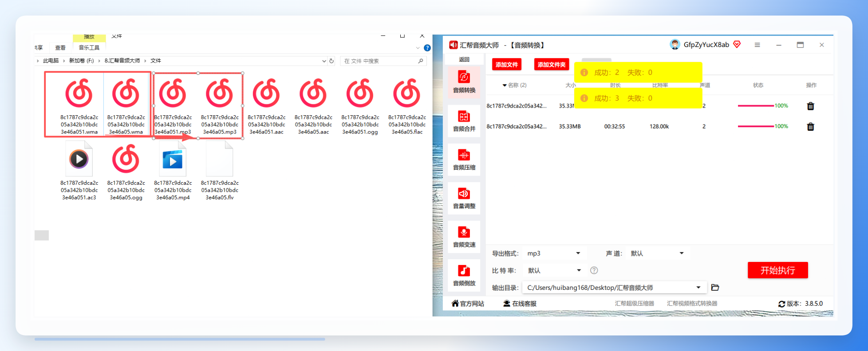Expand the chevron after 此电脑 in breadcrumb

click(64, 61)
